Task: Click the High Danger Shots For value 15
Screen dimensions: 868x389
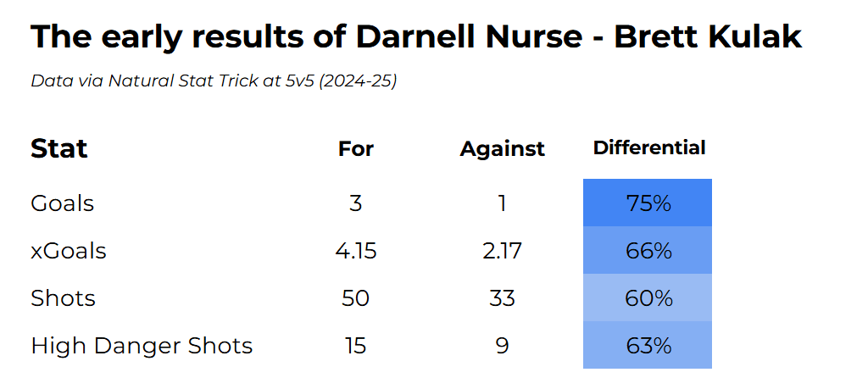Action: (x=356, y=346)
